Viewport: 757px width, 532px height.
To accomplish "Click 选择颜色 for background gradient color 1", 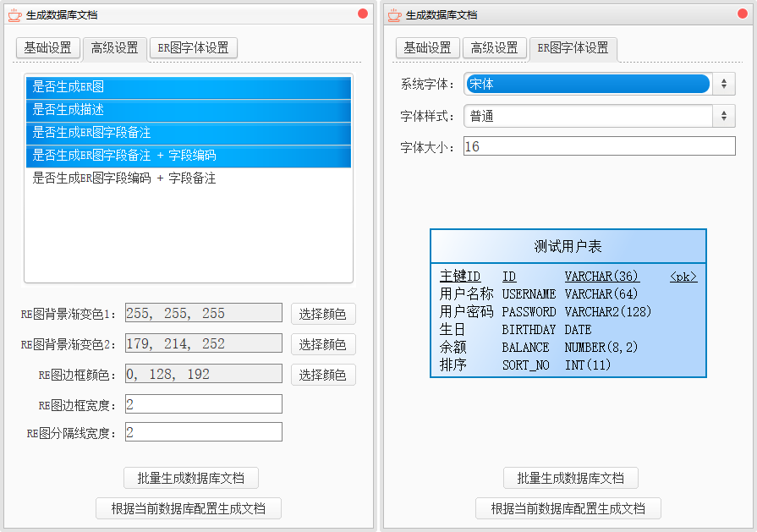I will 323,315.
